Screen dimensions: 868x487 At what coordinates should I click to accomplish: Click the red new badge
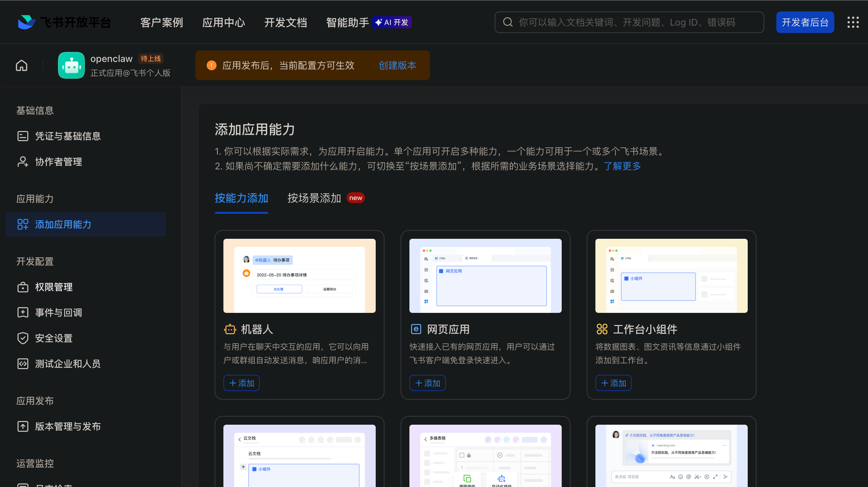(355, 198)
